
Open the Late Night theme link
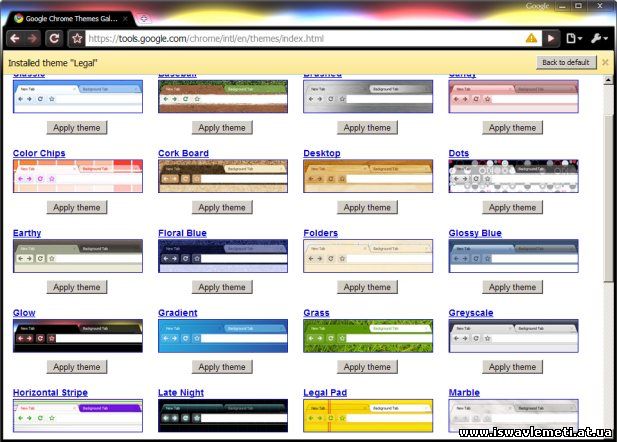[181, 392]
